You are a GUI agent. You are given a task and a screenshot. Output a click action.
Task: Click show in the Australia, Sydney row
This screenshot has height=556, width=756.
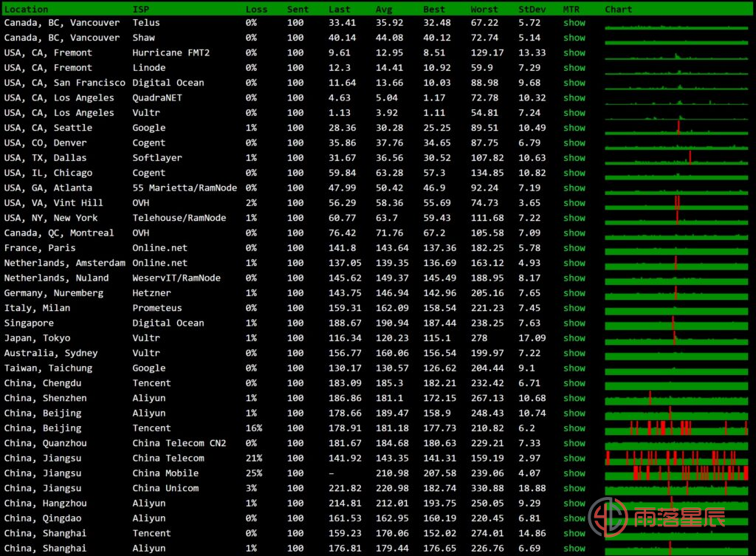pyautogui.click(x=574, y=353)
